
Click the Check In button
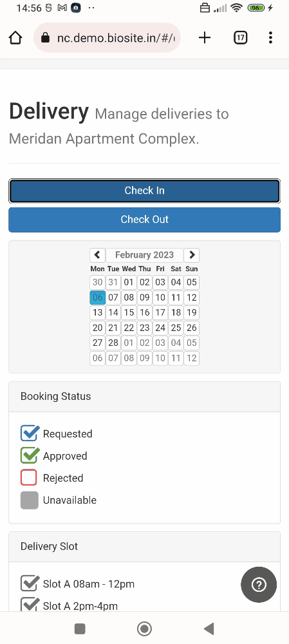point(144,191)
